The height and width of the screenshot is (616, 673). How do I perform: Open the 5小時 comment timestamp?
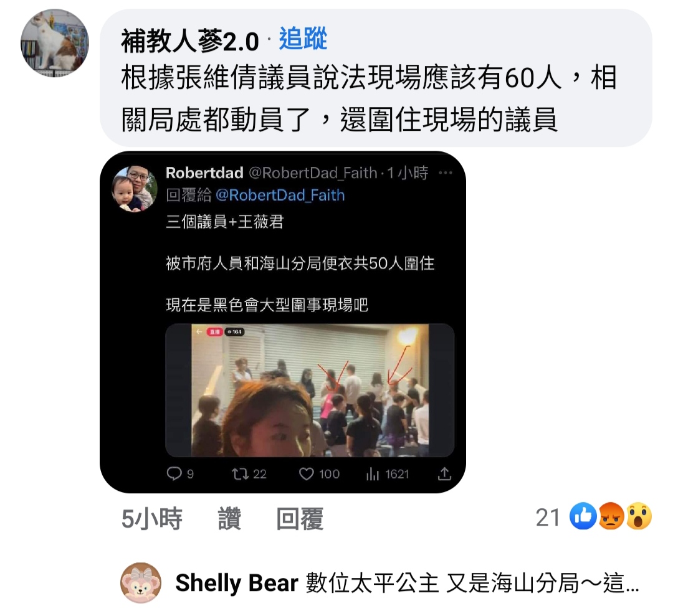(151, 518)
